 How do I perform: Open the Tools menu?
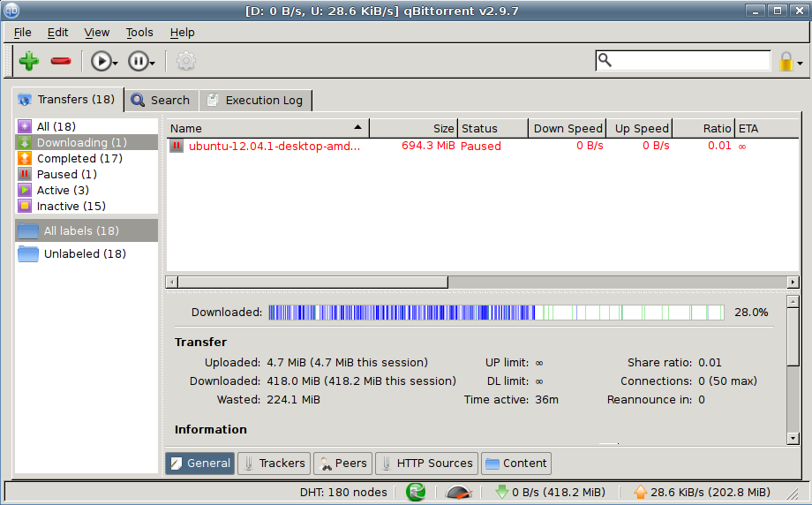point(139,32)
